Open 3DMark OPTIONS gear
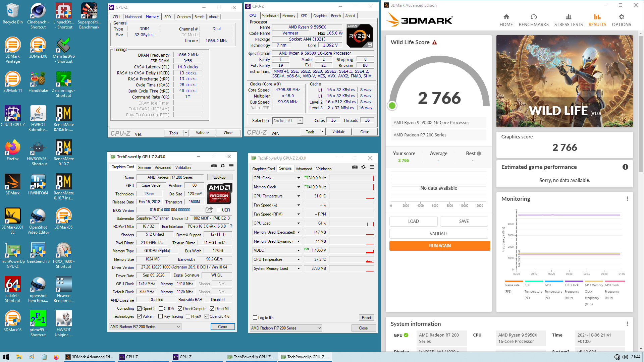Image resolution: width=644 pixels, height=362 pixels. click(622, 20)
